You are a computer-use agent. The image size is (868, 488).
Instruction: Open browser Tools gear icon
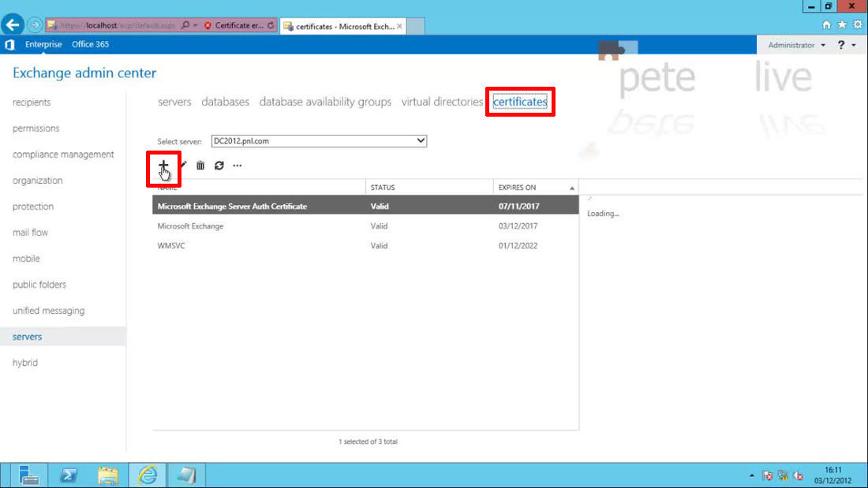(858, 25)
